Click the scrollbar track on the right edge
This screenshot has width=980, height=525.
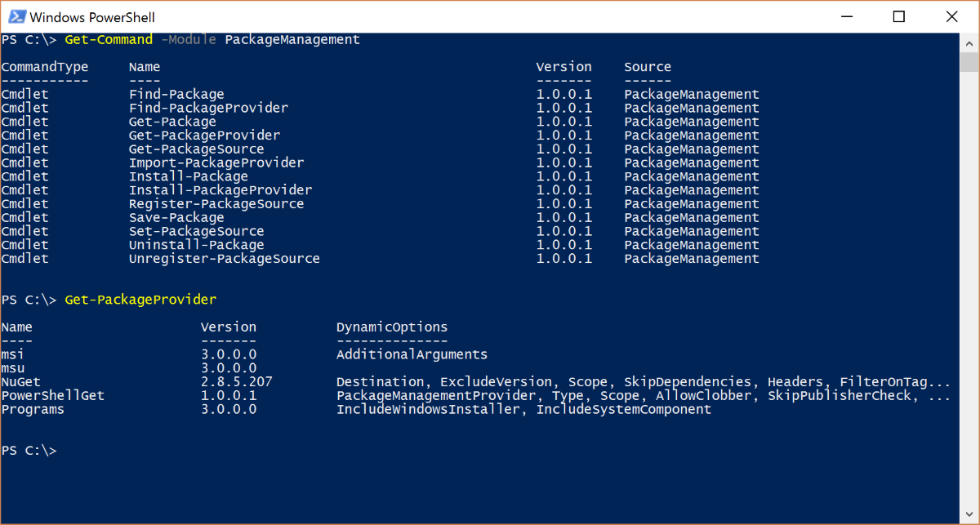[x=970, y=286]
